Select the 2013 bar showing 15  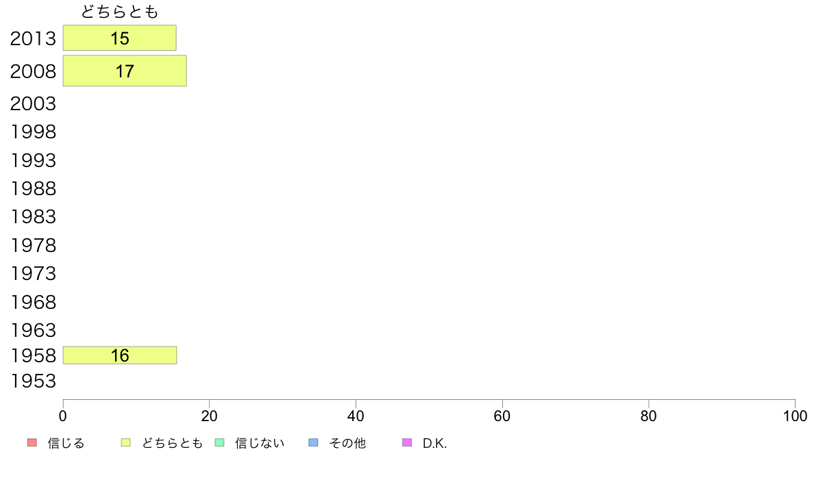coord(119,38)
